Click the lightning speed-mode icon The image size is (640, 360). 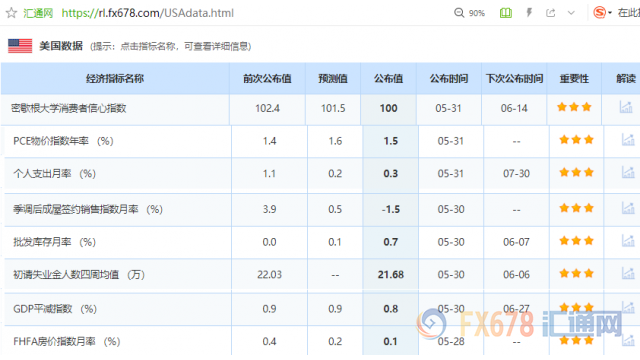tap(529, 13)
